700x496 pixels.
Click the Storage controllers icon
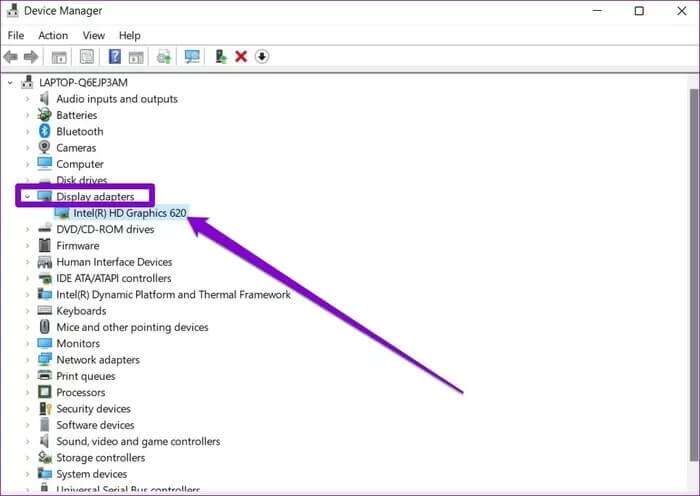tap(44, 457)
